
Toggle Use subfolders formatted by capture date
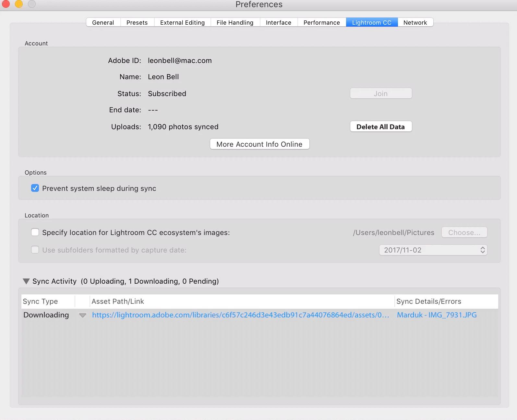tap(35, 250)
